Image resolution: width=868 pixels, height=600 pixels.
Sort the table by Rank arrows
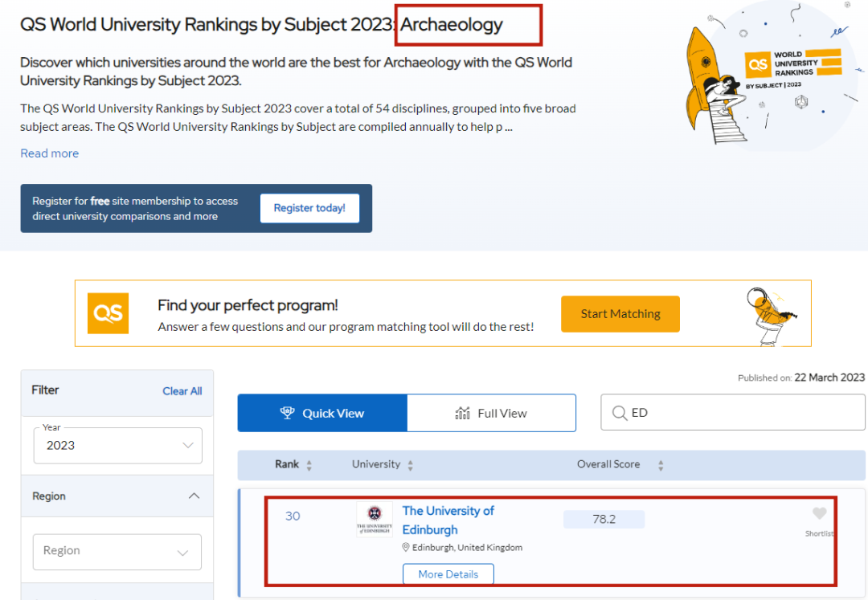coord(309,466)
